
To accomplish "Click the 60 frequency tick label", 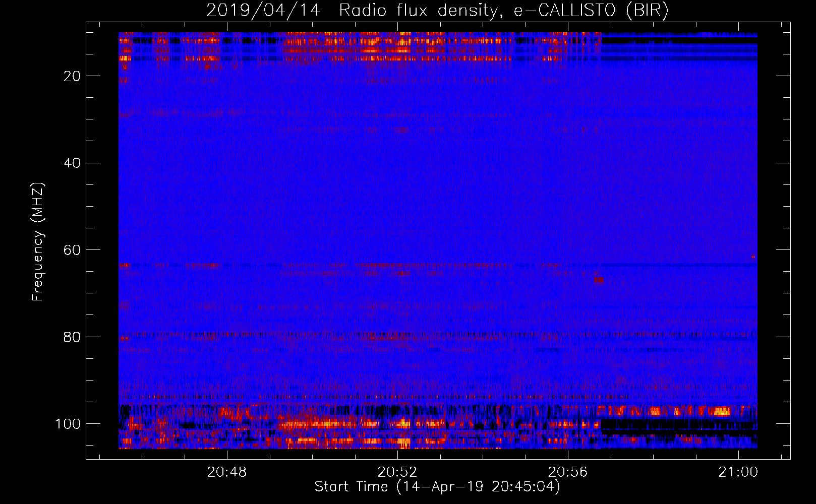I will click(x=73, y=250).
